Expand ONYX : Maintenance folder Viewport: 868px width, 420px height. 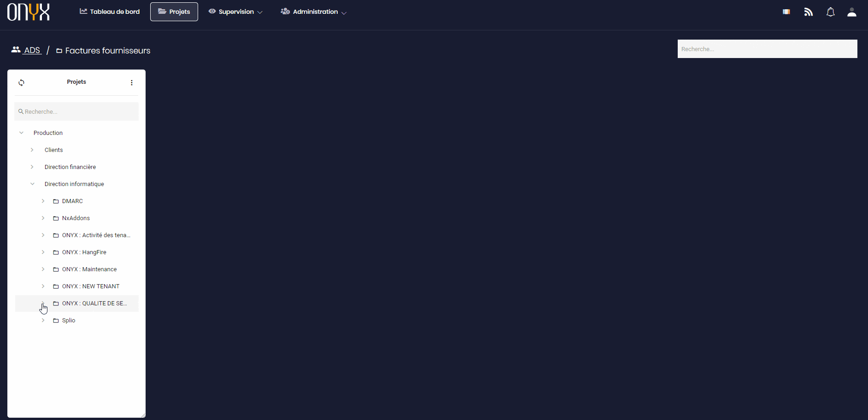click(x=43, y=269)
